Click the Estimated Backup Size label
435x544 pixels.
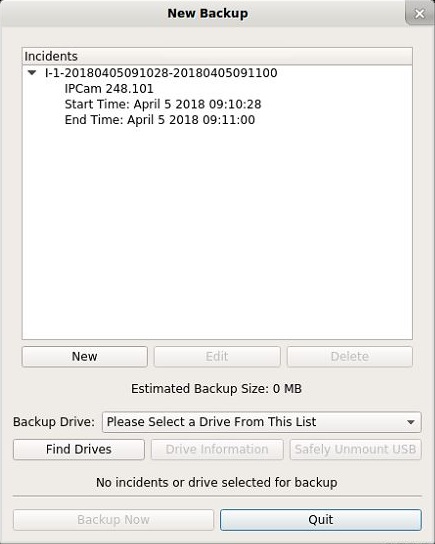point(216,389)
